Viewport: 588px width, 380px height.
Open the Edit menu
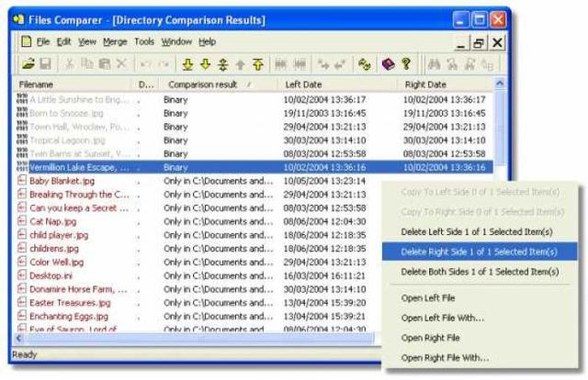coord(63,41)
